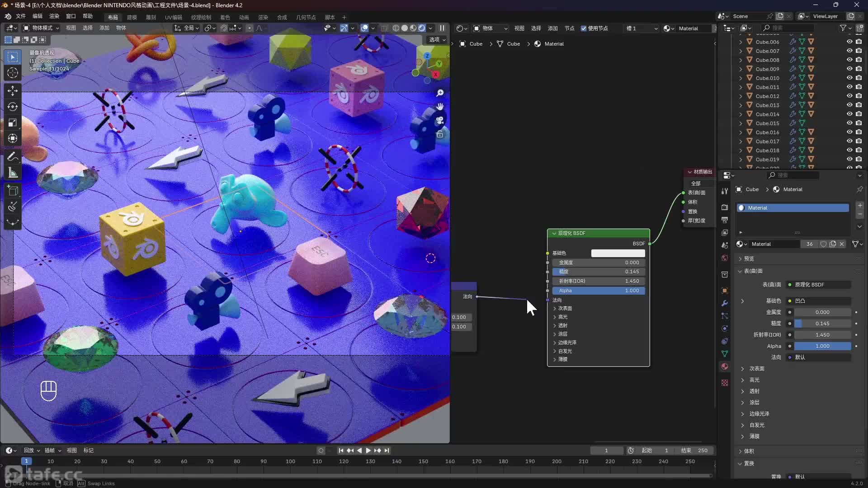This screenshot has width=868, height=488.
Task: Click the viewport pan hand icon
Action: pos(440,107)
